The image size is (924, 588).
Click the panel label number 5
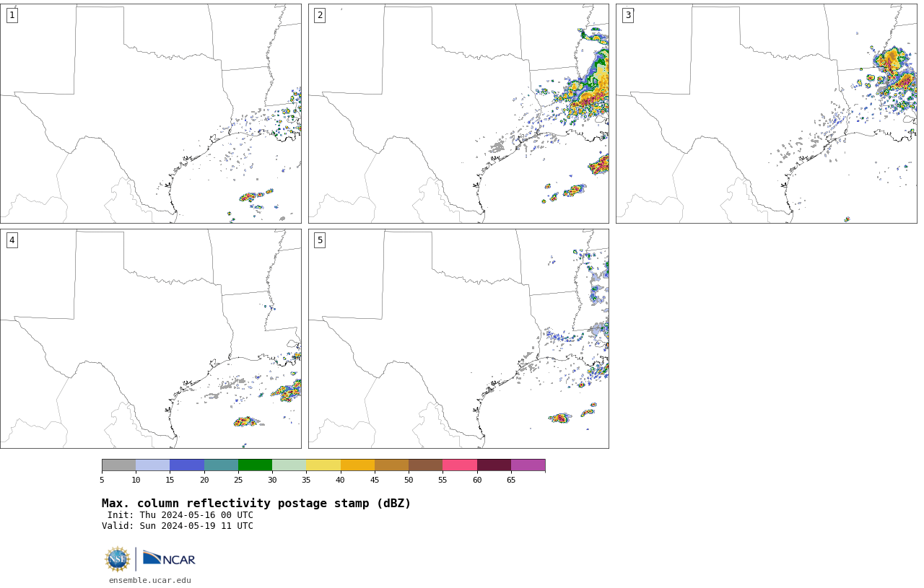tap(320, 240)
